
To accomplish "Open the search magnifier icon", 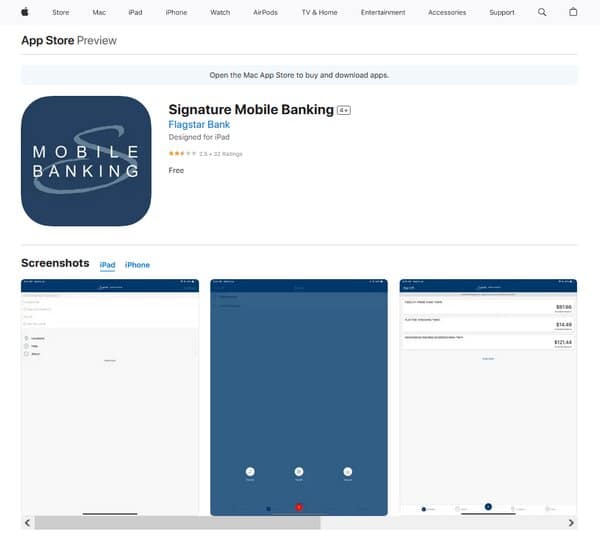I will point(542,12).
